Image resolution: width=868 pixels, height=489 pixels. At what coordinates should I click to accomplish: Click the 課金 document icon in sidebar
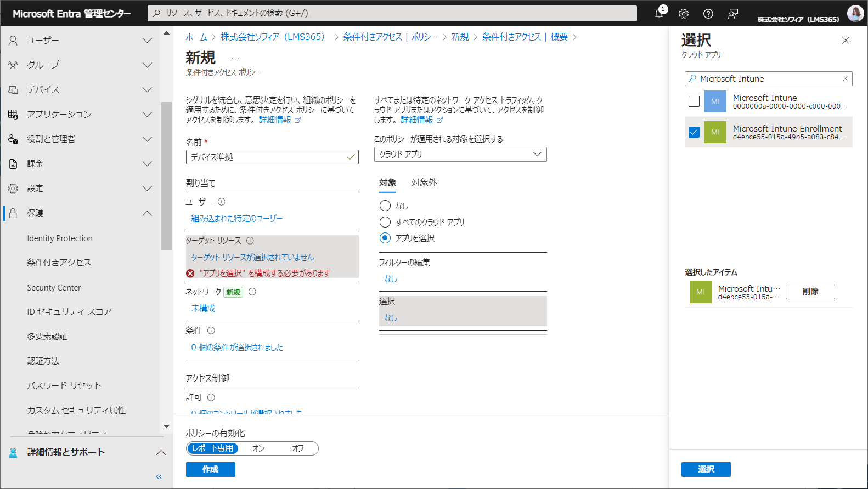tap(13, 164)
